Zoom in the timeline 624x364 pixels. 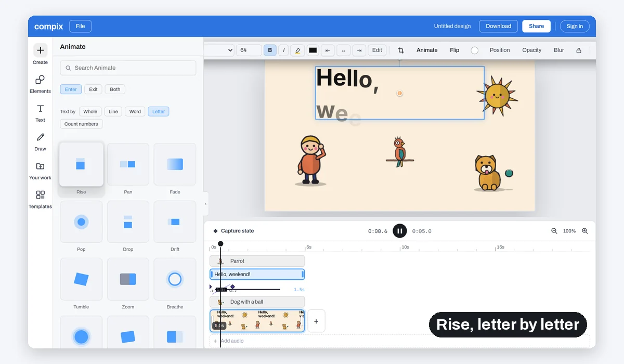tap(585, 231)
